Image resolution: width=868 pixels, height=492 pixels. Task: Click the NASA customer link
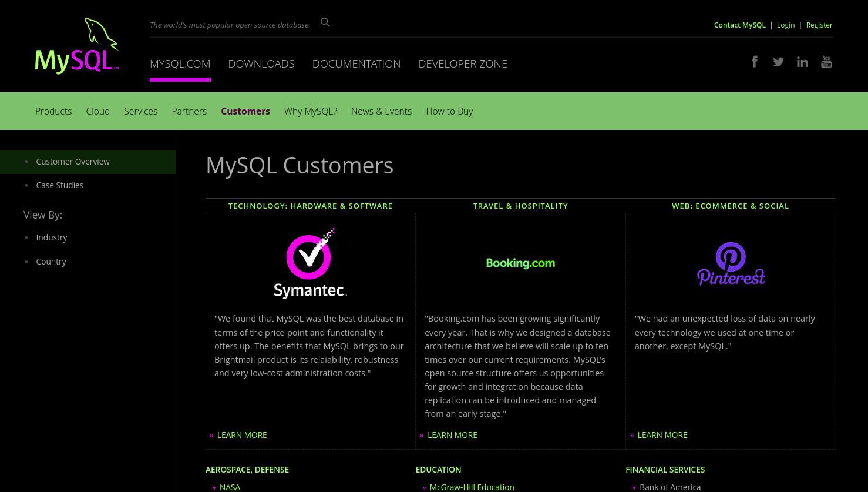[x=230, y=487]
